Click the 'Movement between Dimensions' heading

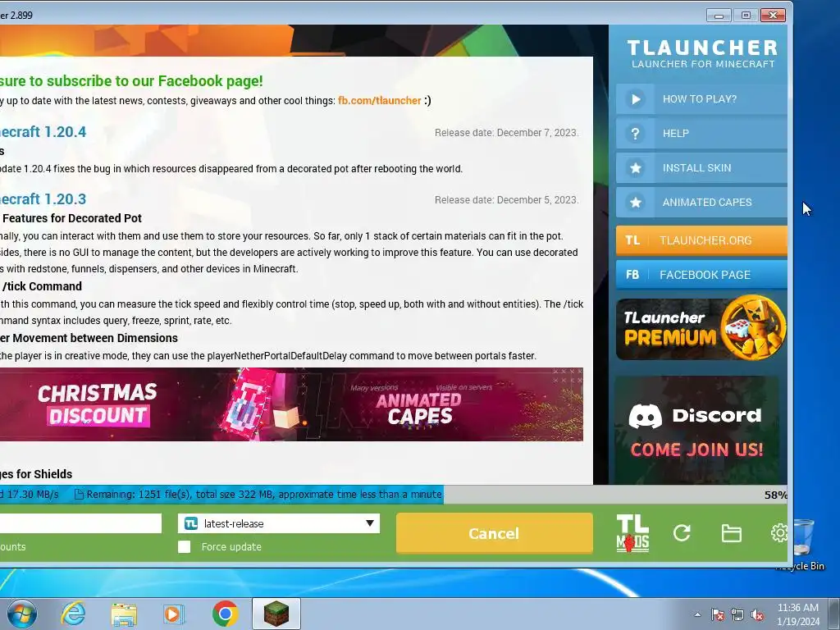[95, 338]
